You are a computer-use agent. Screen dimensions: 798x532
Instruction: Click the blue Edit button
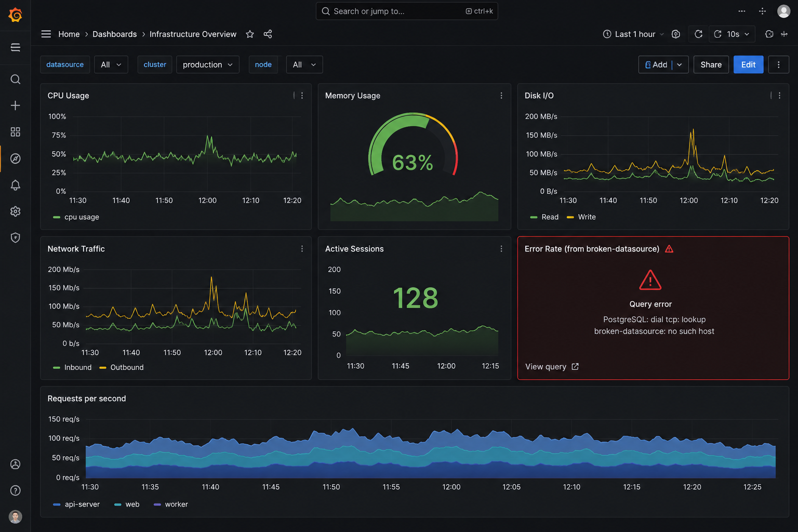click(x=749, y=64)
